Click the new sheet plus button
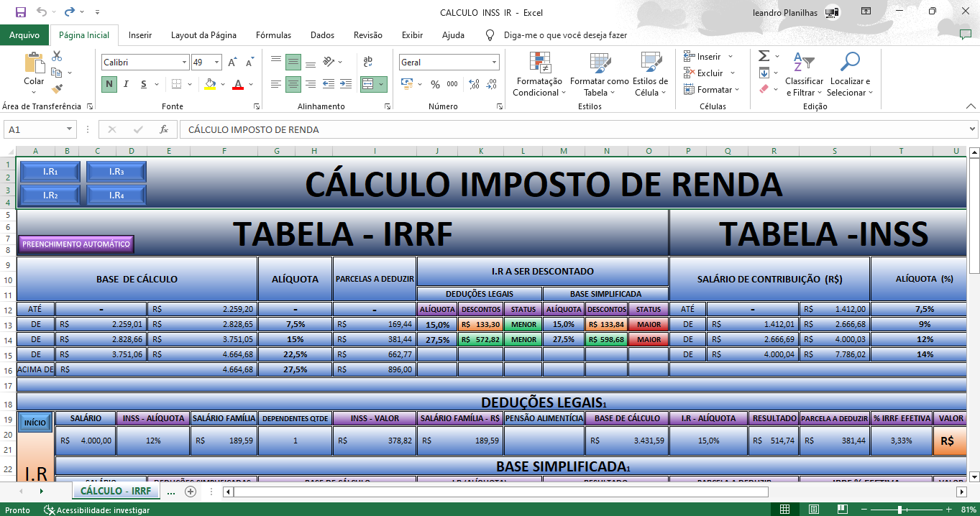 191,492
